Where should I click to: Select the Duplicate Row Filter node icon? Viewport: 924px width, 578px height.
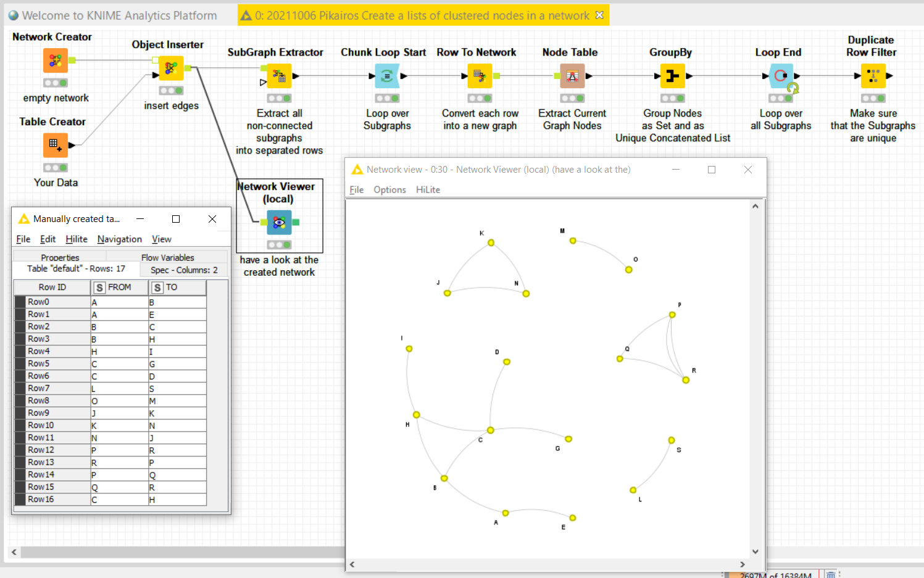click(x=873, y=76)
